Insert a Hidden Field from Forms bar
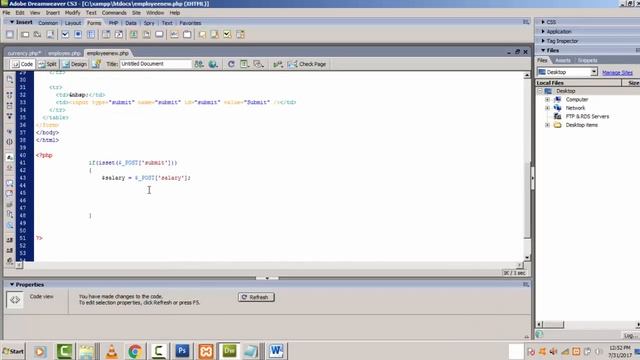 point(38,35)
